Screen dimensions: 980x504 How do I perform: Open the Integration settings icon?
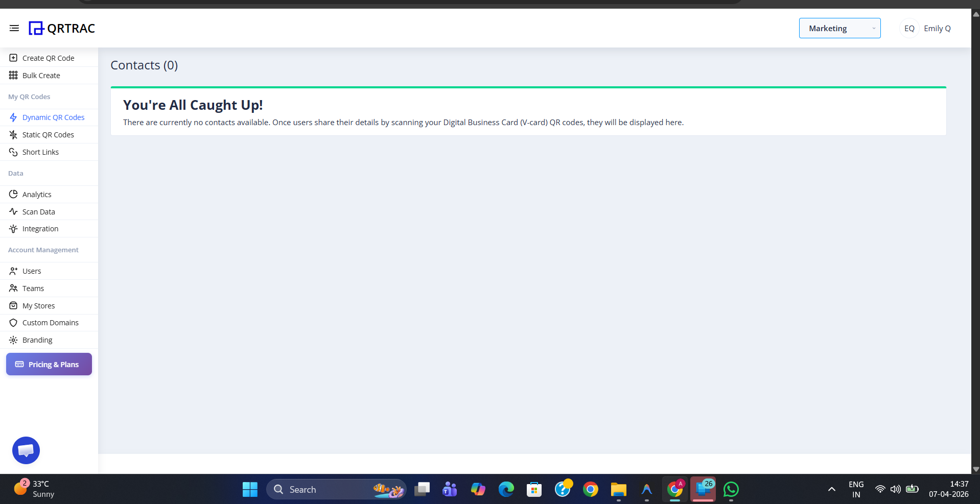tap(13, 228)
